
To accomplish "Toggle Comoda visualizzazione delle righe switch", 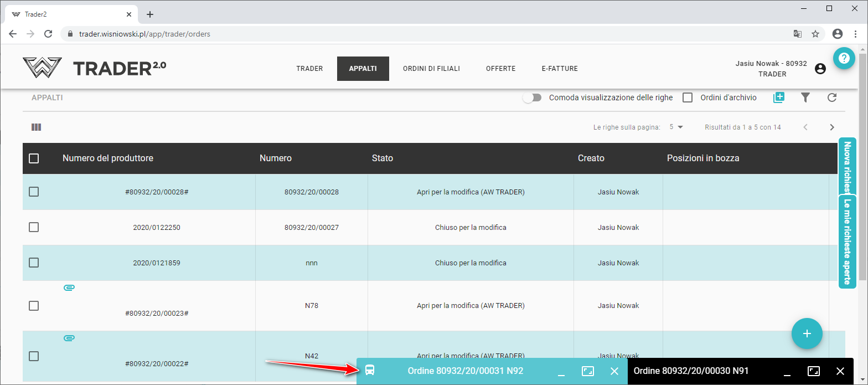I will pyautogui.click(x=532, y=97).
